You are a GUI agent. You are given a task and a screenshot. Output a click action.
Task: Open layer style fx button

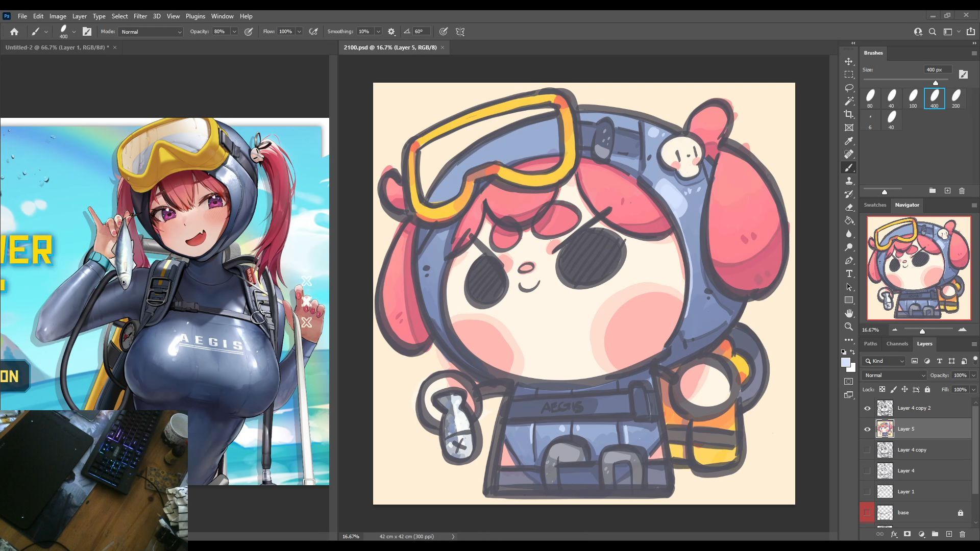(x=894, y=534)
